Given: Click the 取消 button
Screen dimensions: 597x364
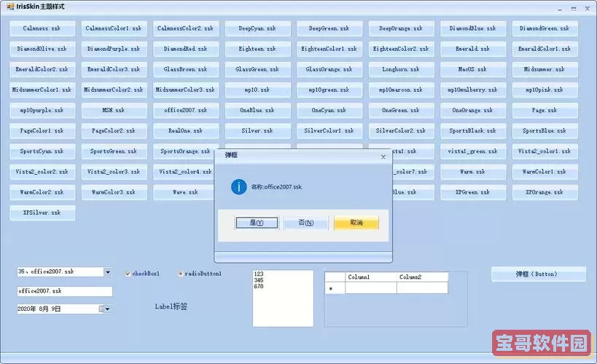Looking at the screenshot, I should pos(356,223).
